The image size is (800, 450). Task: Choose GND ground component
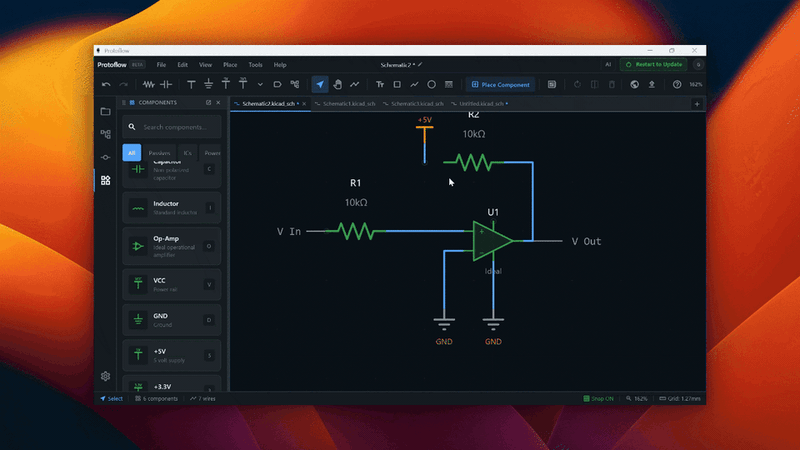172,320
